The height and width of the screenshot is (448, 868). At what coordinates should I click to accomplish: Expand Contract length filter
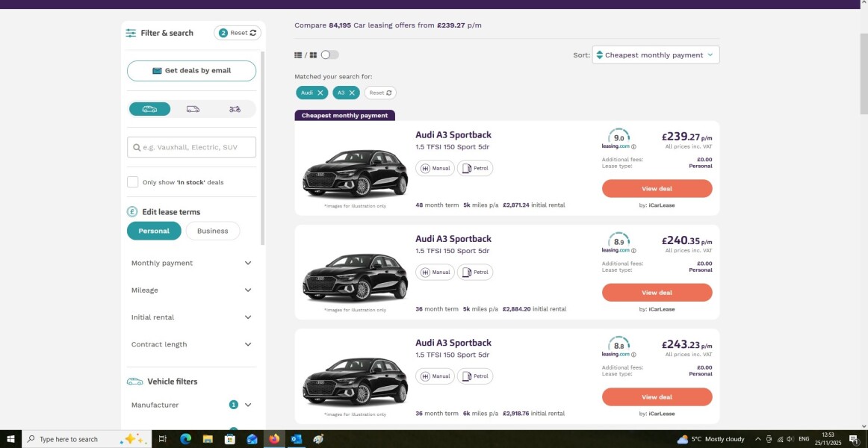[x=191, y=344]
